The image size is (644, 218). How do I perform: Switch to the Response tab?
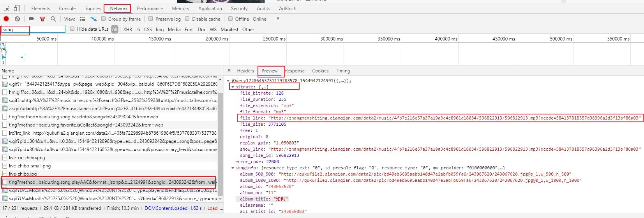point(295,70)
